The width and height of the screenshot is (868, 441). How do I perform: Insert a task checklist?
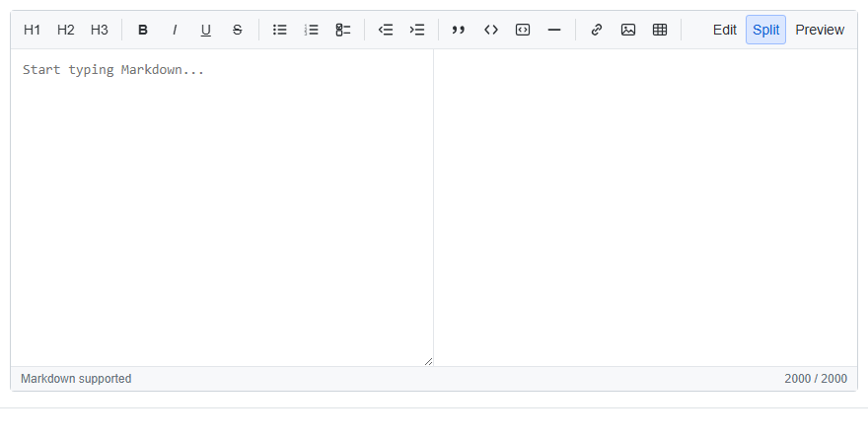(x=343, y=30)
